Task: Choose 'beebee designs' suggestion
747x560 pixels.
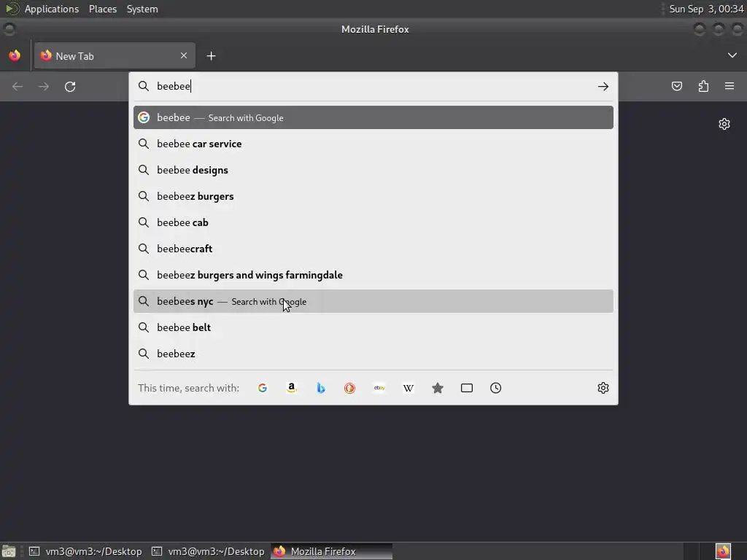Action: 373,170
